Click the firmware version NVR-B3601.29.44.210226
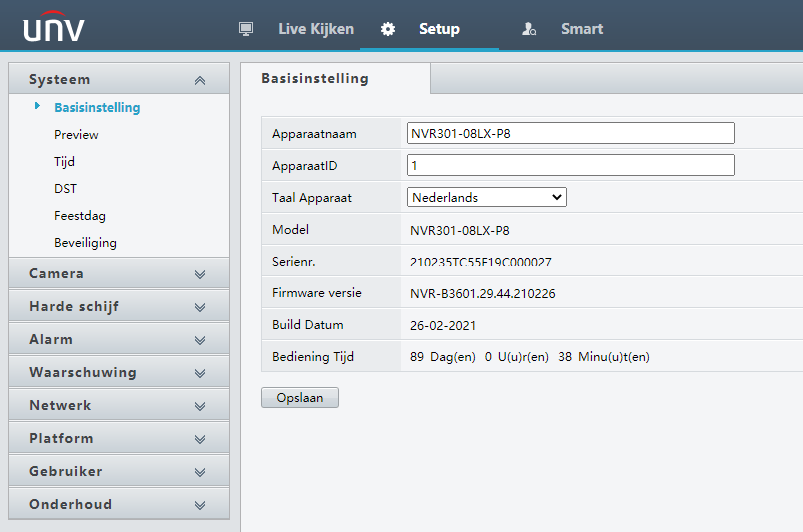Viewport: 803px width, 532px height. pos(483,293)
